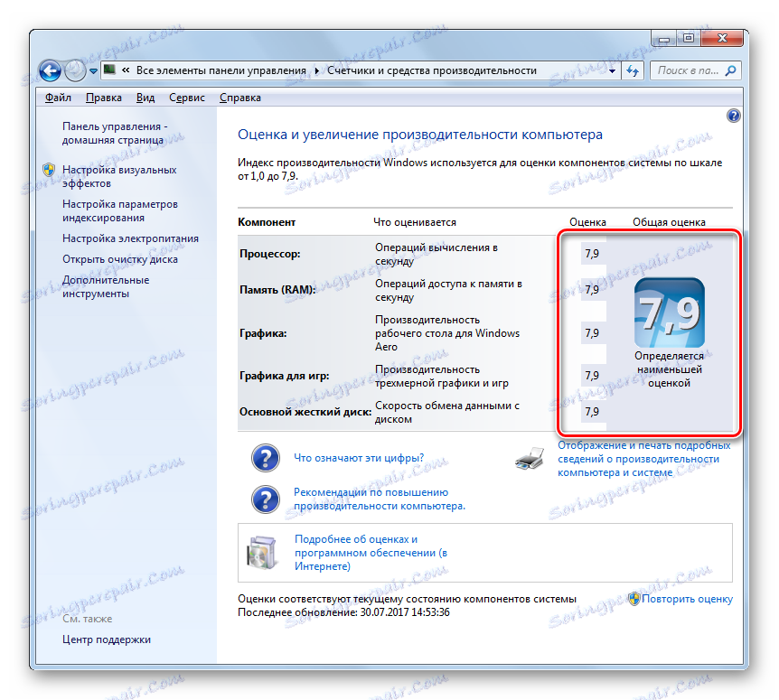
Task: Select 'Все элементы панели управления' breadcrumb
Action: [x=221, y=70]
